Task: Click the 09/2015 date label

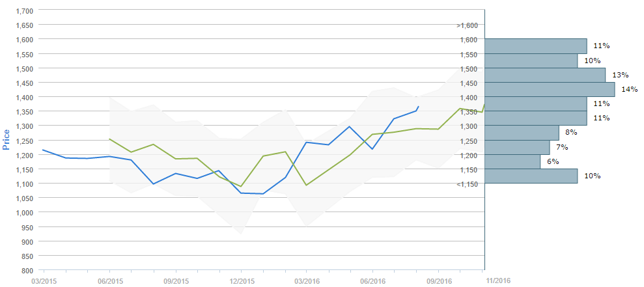Action: [175, 281]
